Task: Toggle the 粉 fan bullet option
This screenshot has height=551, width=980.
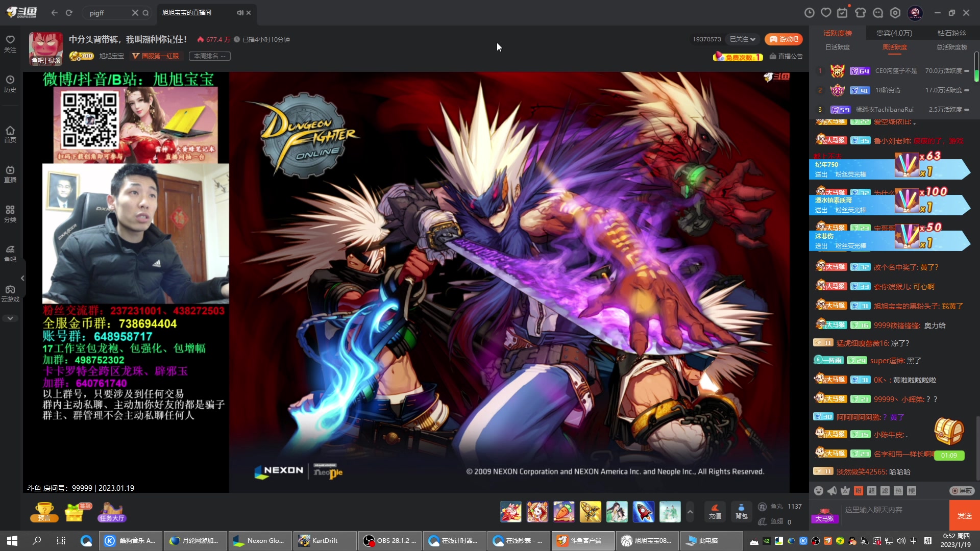Action: [859, 491]
